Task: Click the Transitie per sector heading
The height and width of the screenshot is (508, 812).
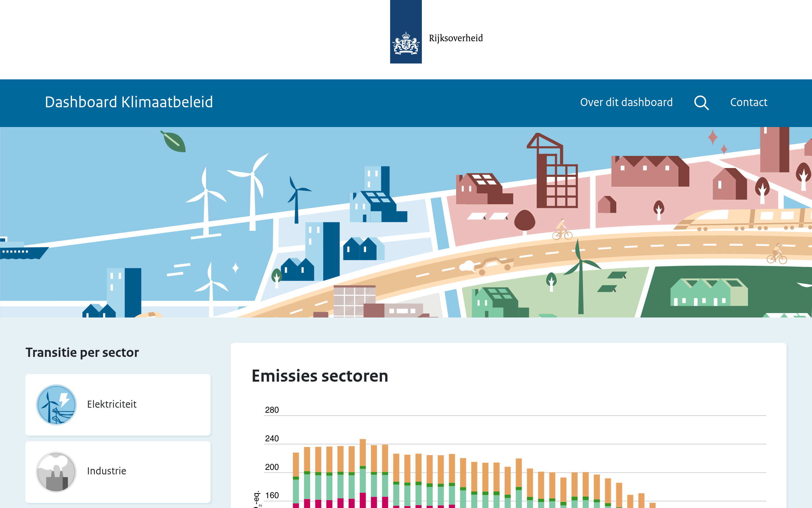Action: pos(82,352)
